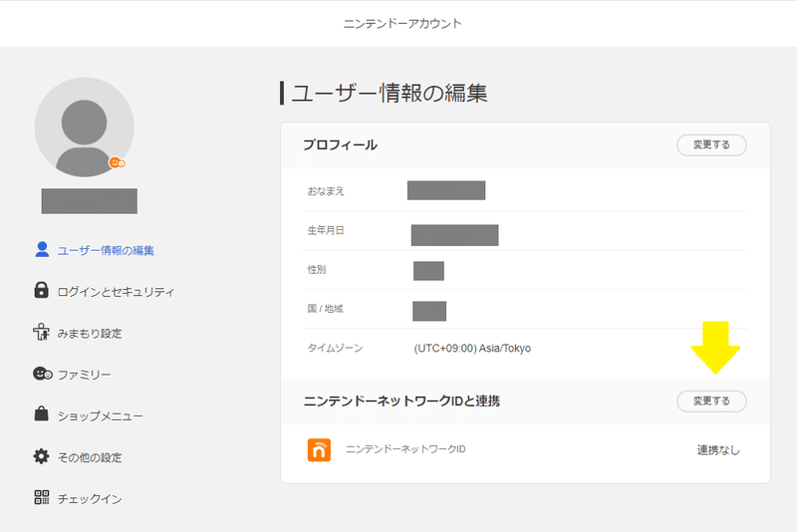Click the parental controls icon beside みまもり設定
This screenshot has width=797, height=532.
(41, 332)
